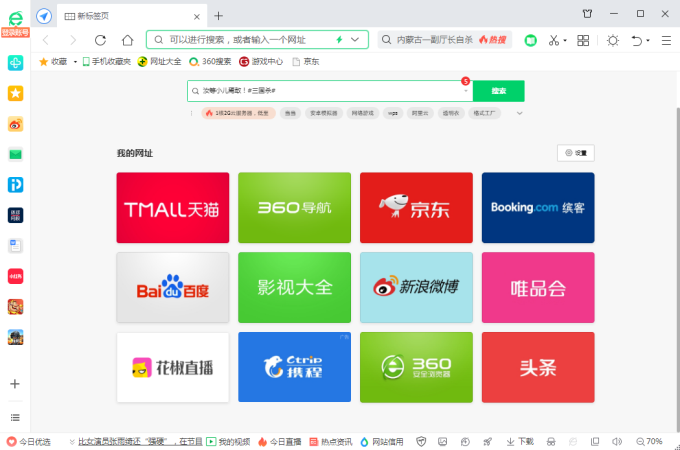Click the blue compass icon beside the tab
This screenshot has width=680, height=450.
click(44, 16)
